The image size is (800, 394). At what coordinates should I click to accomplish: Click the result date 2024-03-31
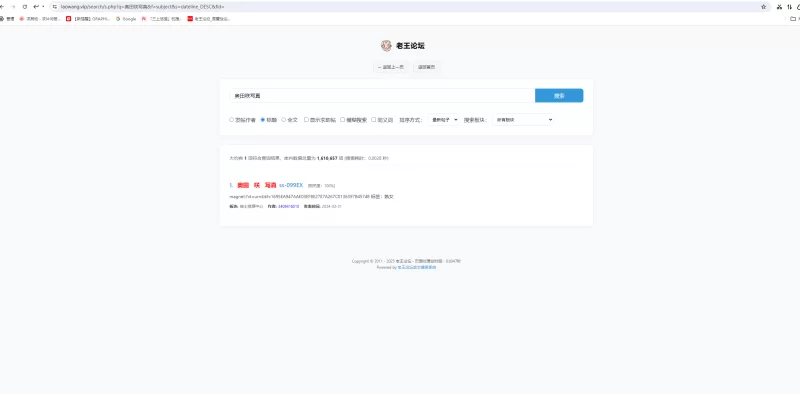pyautogui.click(x=332, y=206)
